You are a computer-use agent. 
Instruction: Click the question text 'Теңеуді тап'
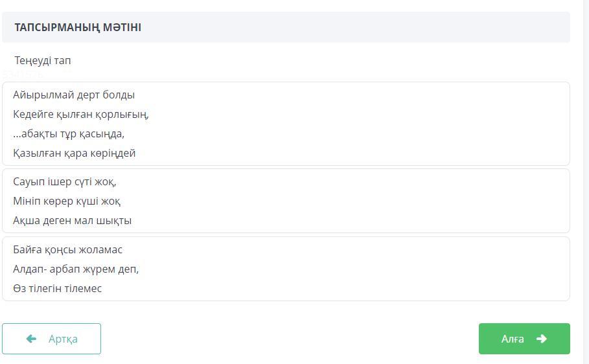tap(43, 60)
